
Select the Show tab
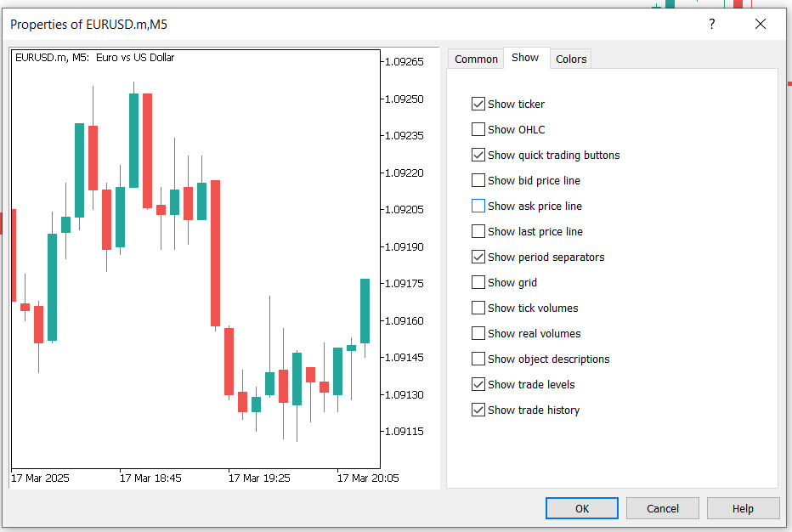click(x=525, y=58)
